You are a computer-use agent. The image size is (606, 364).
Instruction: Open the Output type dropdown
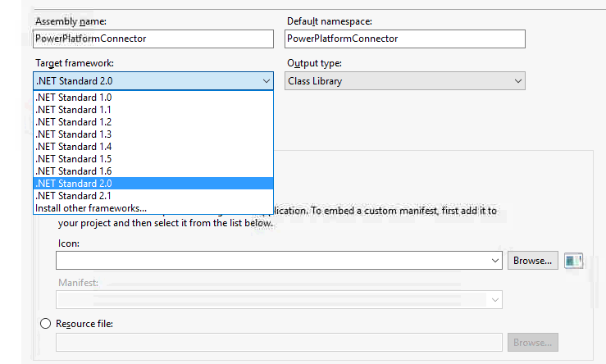tap(405, 81)
